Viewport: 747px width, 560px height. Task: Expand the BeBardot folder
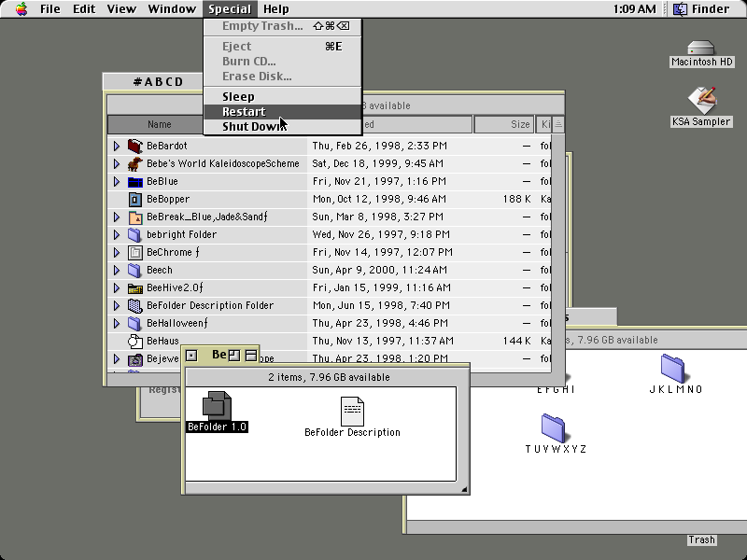116,146
